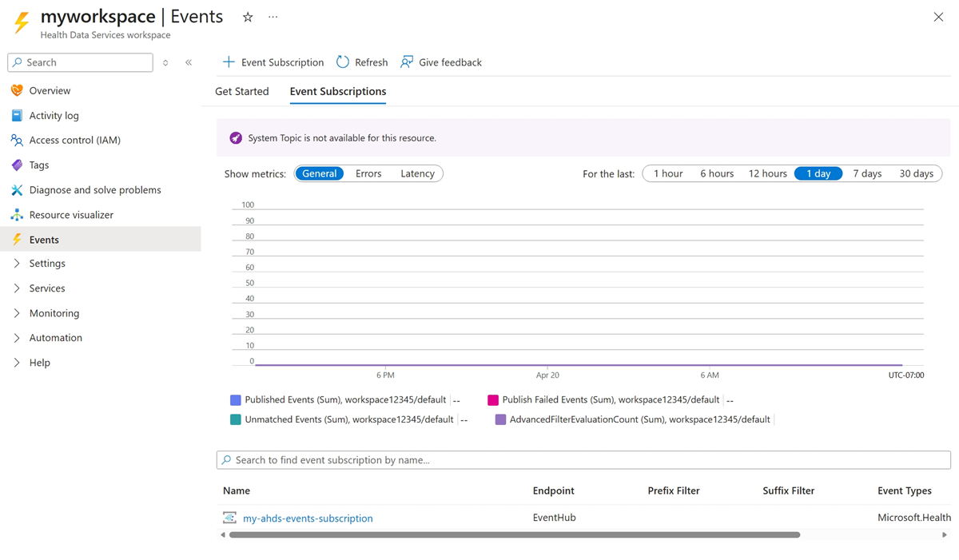Set time range to 12 hours
The height and width of the screenshot is (560, 959).
tap(767, 173)
